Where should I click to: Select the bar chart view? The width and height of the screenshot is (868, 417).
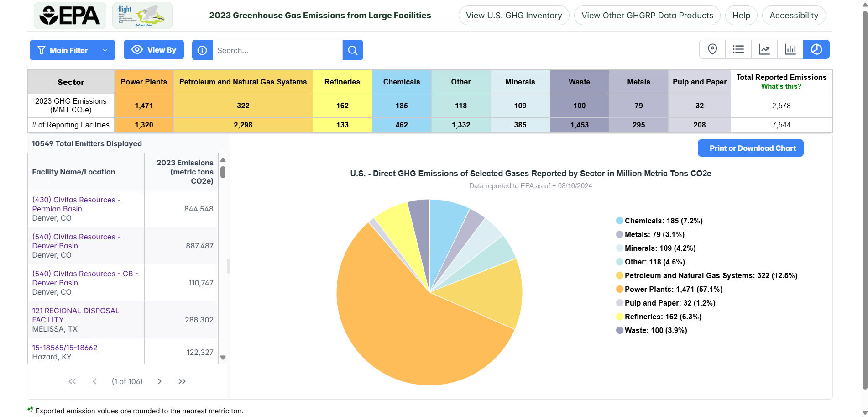coord(790,49)
